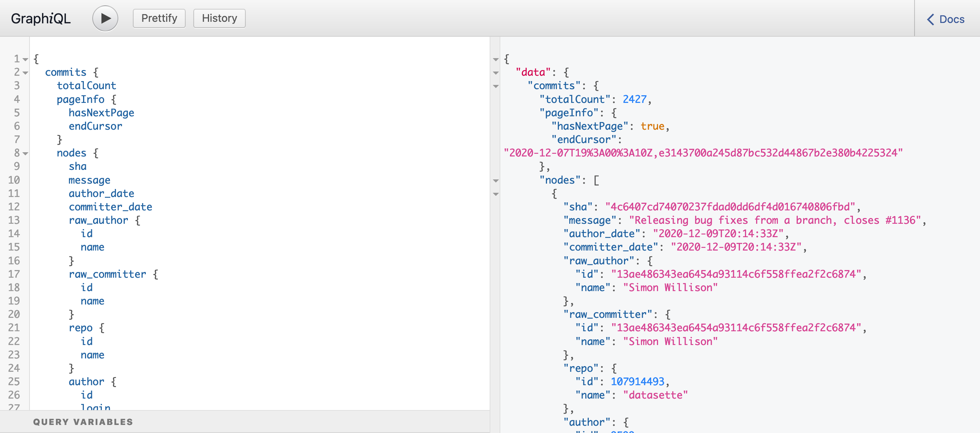Fold the "nodes" array in results
980x433 pixels.
click(496, 181)
